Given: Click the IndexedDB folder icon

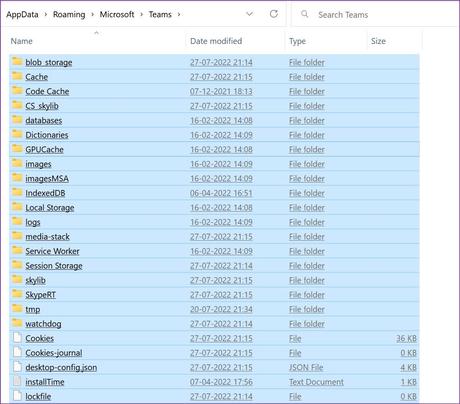Looking at the screenshot, I should click(x=17, y=192).
